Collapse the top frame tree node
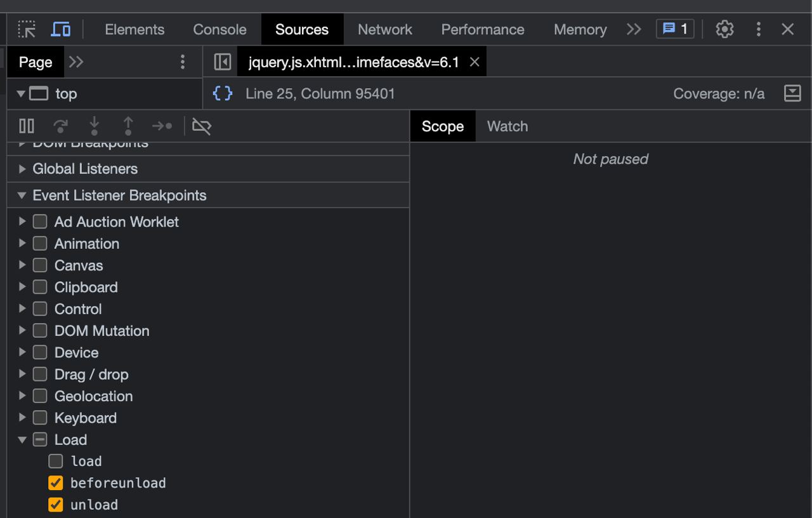The width and height of the screenshot is (812, 518). (x=21, y=94)
